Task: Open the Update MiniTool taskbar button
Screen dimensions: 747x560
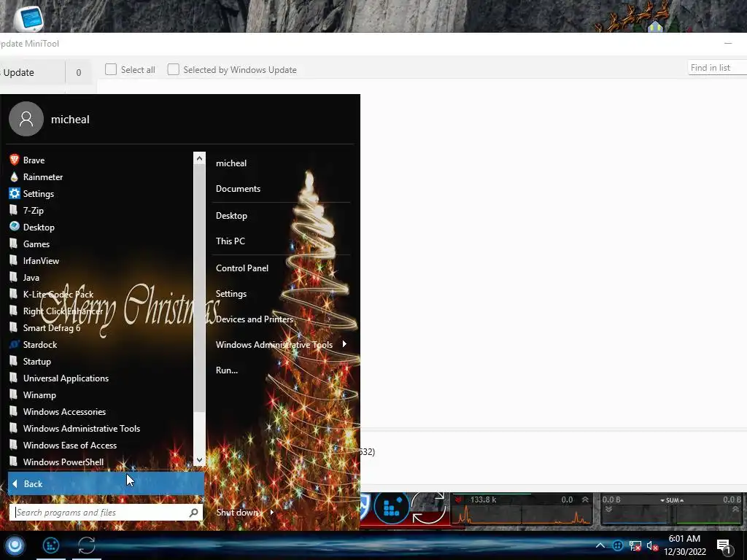Action: [x=87, y=545]
